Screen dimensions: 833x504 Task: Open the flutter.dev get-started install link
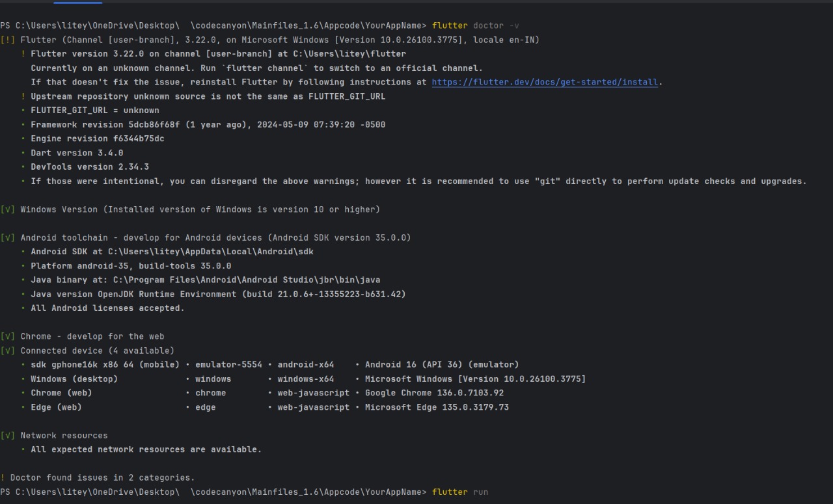click(x=545, y=82)
